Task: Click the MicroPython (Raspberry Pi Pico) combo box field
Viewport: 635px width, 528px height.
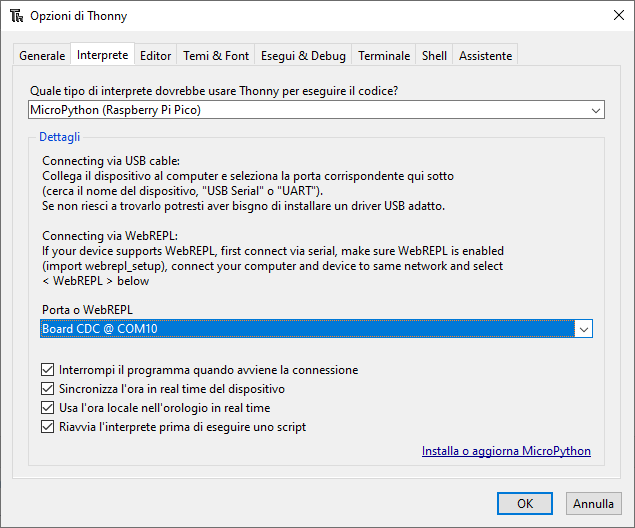Action: 316,110
